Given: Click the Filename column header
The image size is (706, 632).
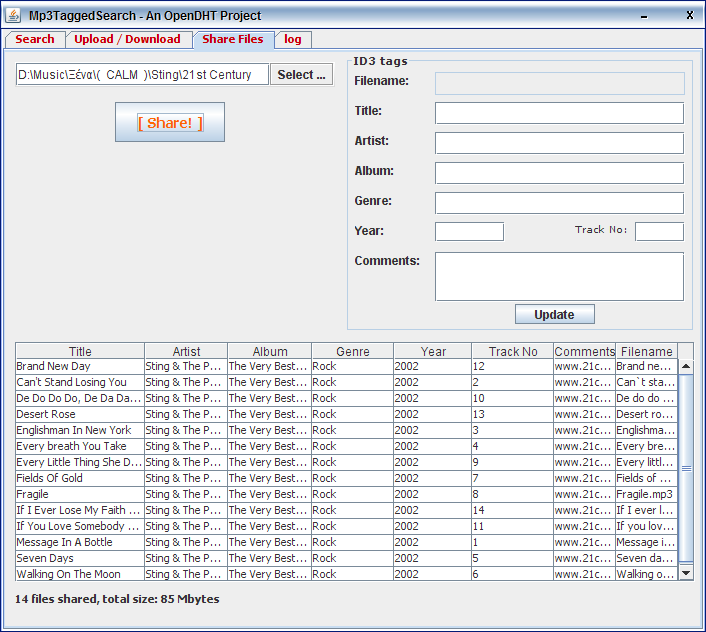Looking at the screenshot, I should pyautogui.click(x=647, y=351).
